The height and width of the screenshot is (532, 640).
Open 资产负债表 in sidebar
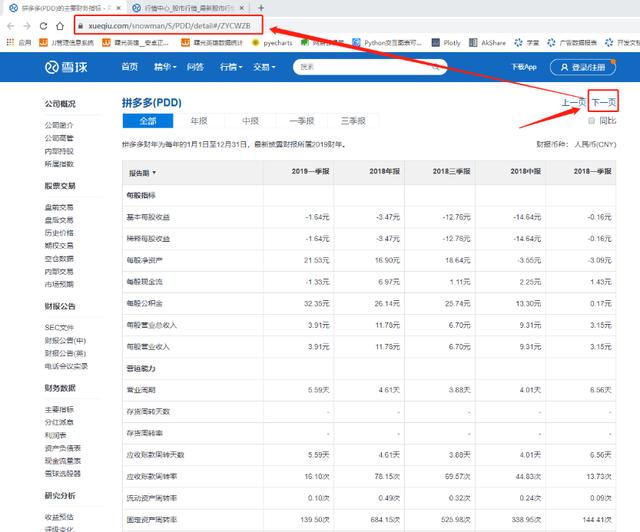[x=63, y=448]
